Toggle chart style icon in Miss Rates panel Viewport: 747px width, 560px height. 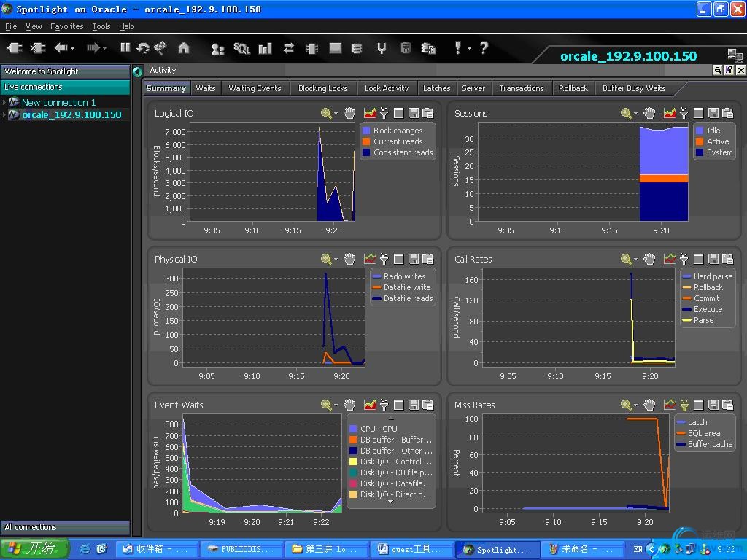(x=670, y=405)
